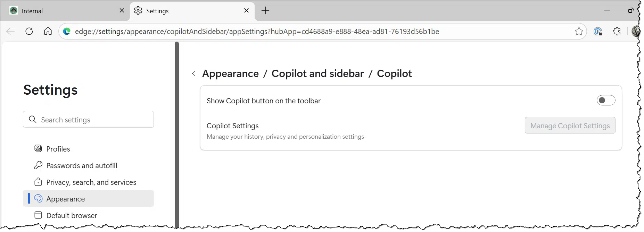Select Privacy, search, and services

click(91, 182)
